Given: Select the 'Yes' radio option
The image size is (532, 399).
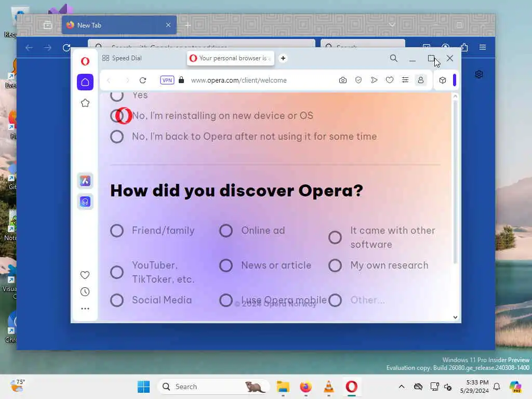Looking at the screenshot, I should [117, 96].
